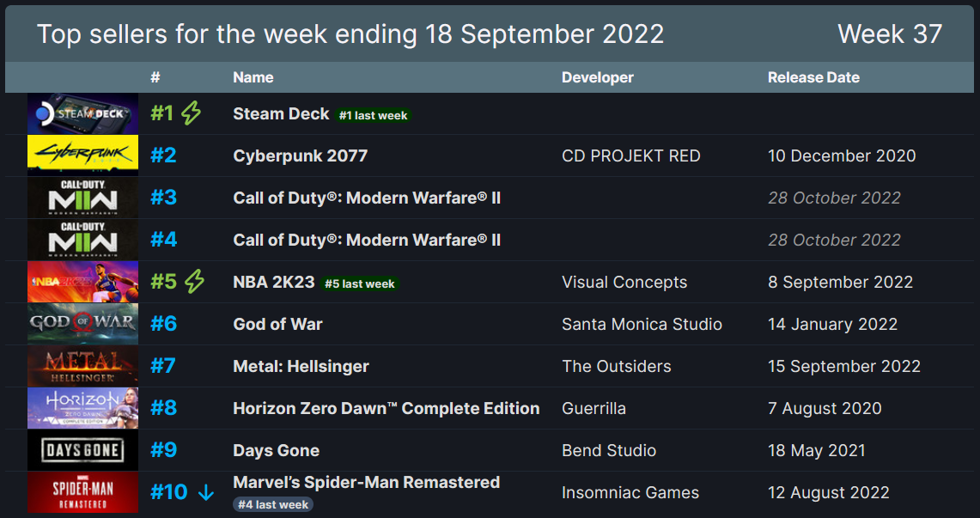Click the lightning bolt icon beside #5
This screenshot has height=518, width=980.
click(x=194, y=281)
